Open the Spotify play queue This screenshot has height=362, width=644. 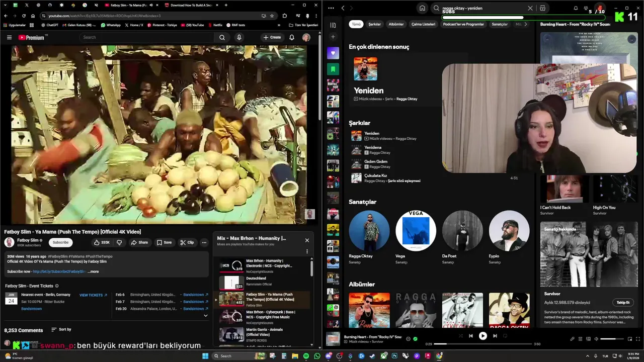click(x=580, y=339)
